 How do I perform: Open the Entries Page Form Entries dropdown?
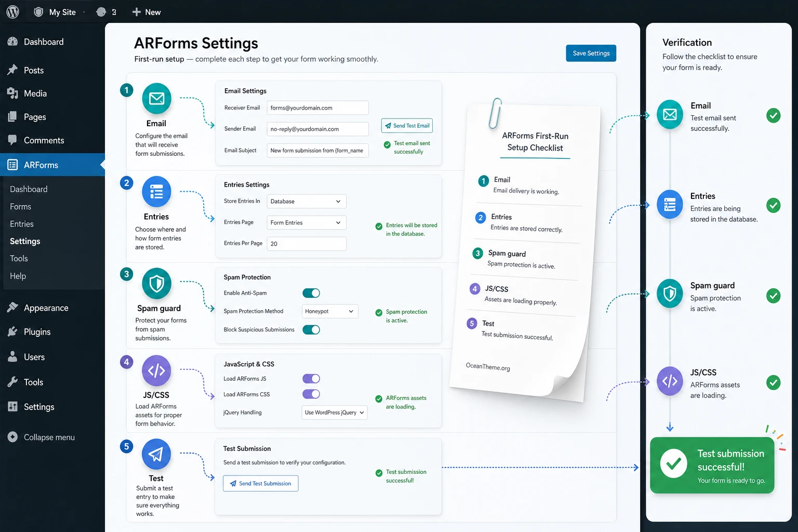tap(307, 222)
